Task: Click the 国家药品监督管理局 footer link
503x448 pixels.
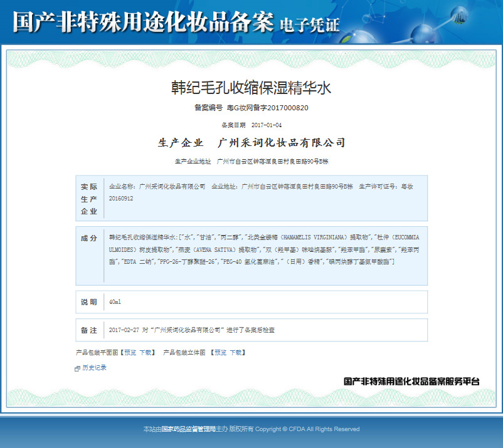Action: point(188,429)
